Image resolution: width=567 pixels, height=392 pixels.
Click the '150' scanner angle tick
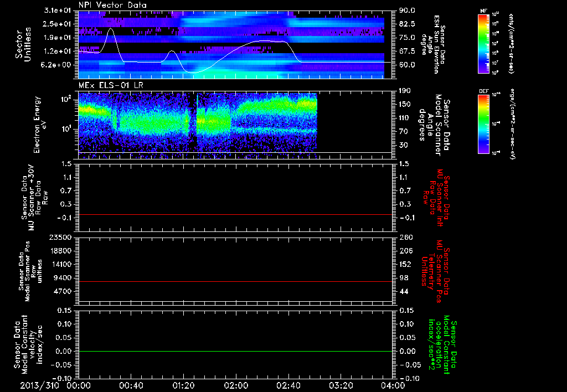[405, 104]
